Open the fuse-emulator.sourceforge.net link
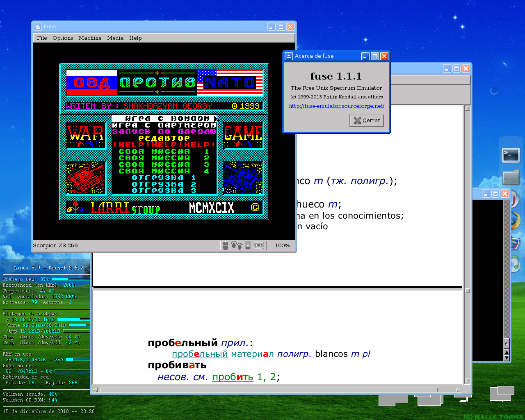Image resolution: width=525 pixels, height=420 pixels. click(336, 106)
